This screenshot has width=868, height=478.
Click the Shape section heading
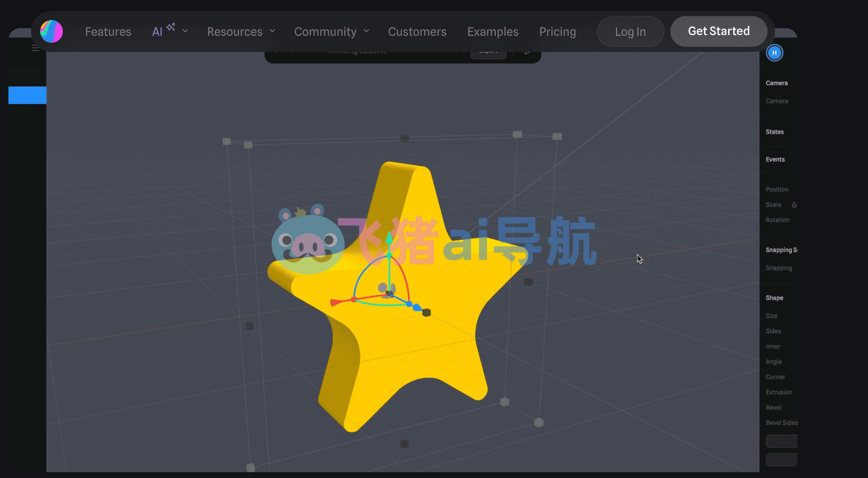click(x=774, y=298)
